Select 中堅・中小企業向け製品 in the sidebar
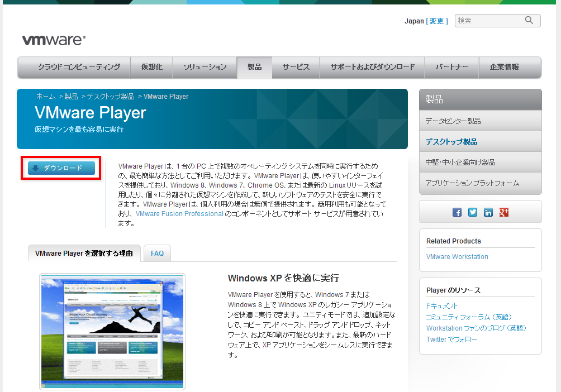 (x=480, y=162)
